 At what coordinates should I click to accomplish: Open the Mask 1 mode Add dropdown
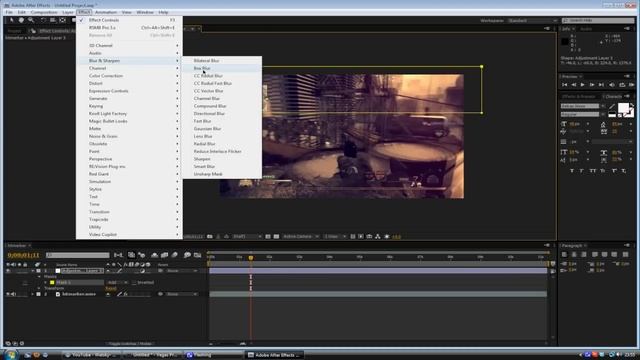coord(118,282)
